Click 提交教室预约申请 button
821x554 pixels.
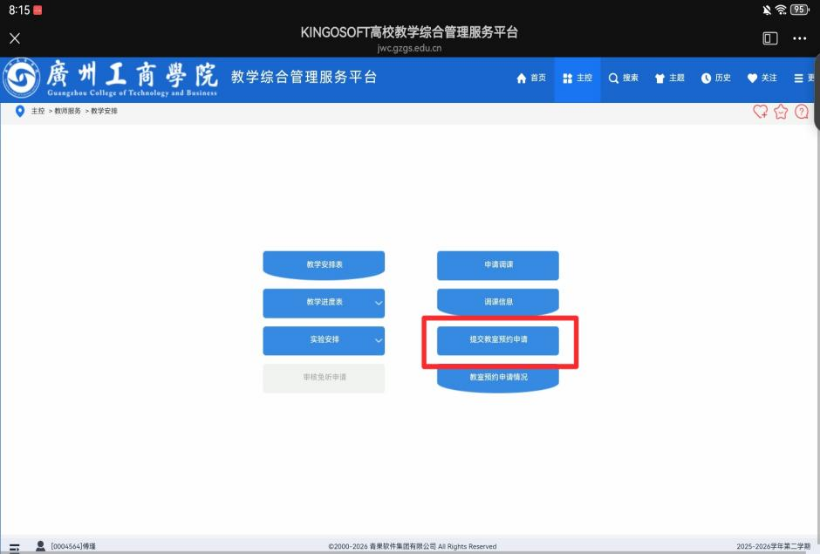tap(497, 341)
